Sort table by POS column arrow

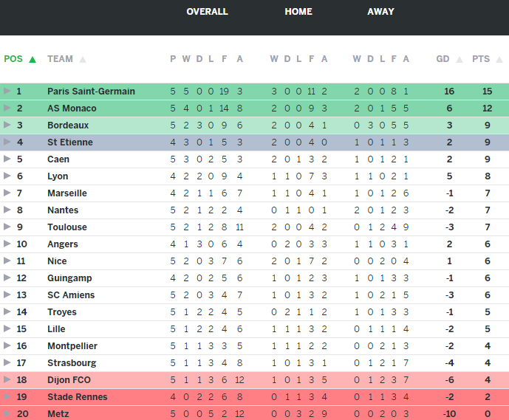coord(32,60)
